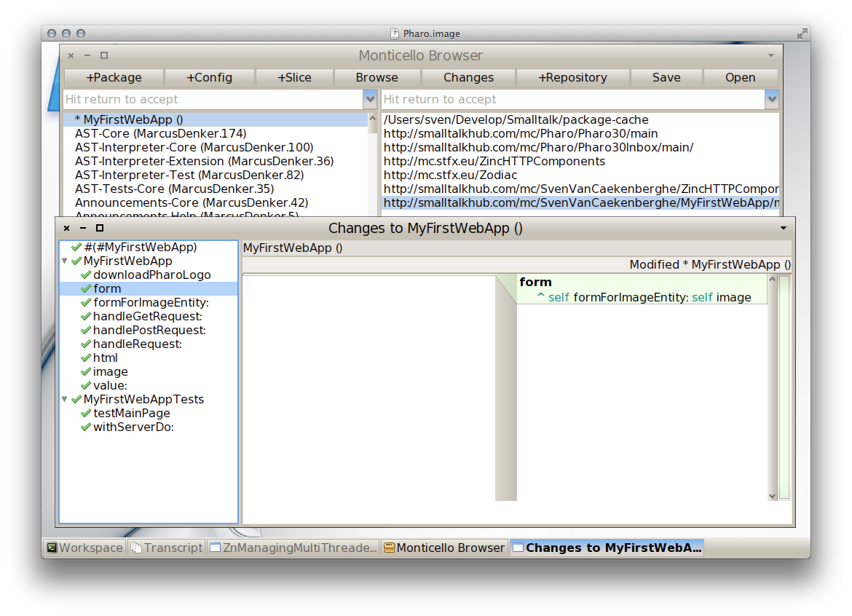
Task: Switch to Transcript taskbar tab
Action: tap(167, 548)
